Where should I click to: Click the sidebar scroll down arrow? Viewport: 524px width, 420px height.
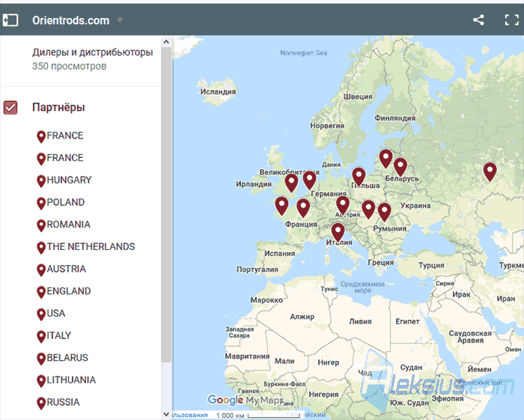coord(166,414)
